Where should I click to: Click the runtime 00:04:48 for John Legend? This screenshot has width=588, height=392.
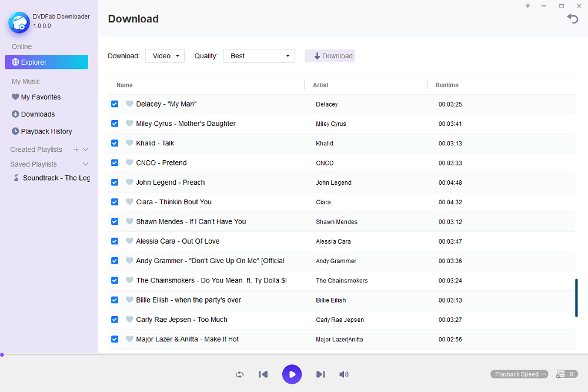450,182
